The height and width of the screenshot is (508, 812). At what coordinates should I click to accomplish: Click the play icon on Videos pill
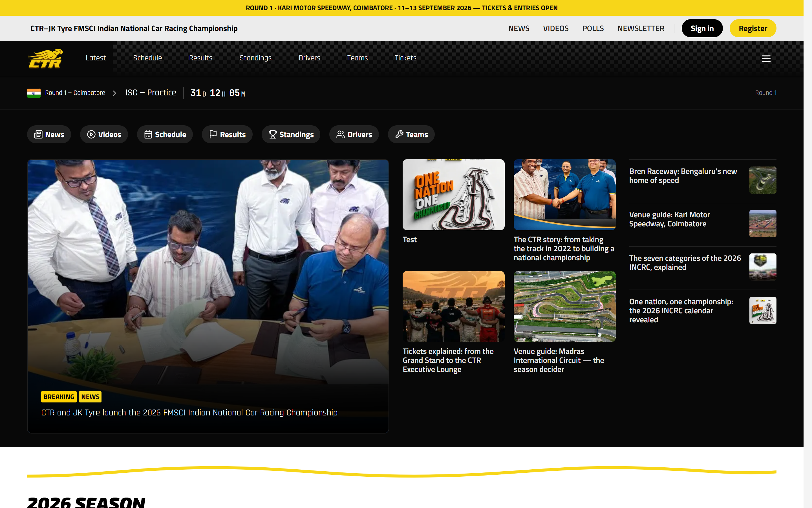(x=91, y=134)
